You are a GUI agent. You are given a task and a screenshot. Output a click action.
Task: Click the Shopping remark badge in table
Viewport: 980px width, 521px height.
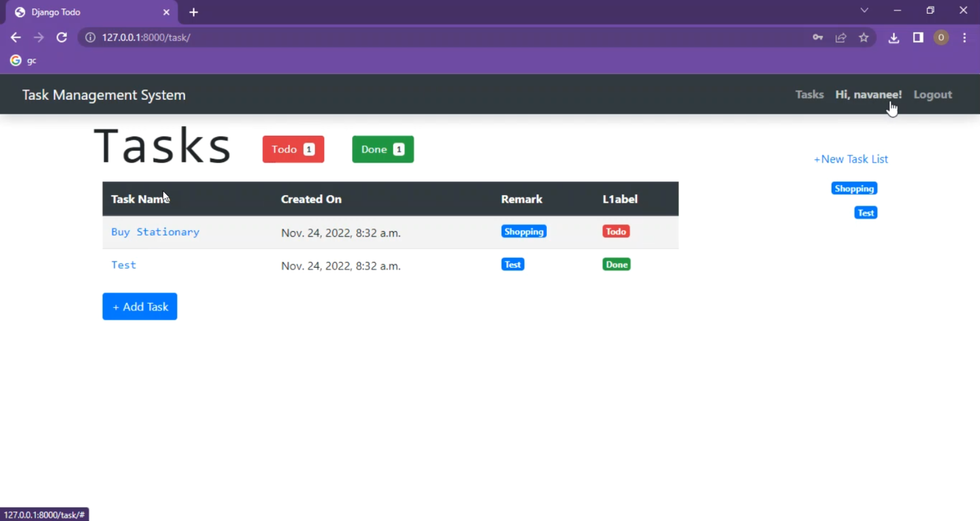pos(524,232)
